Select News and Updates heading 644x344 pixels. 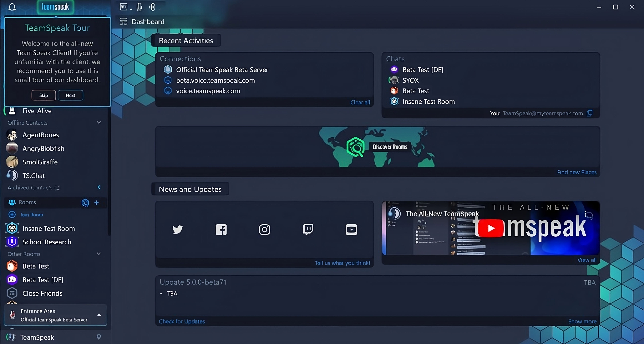(x=190, y=189)
